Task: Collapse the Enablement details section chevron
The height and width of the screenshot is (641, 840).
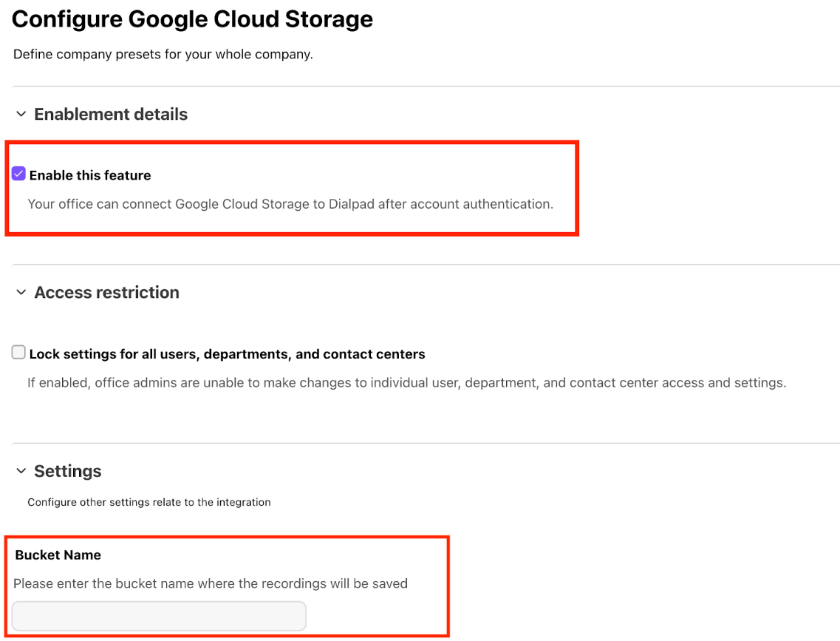Action: 21,114
